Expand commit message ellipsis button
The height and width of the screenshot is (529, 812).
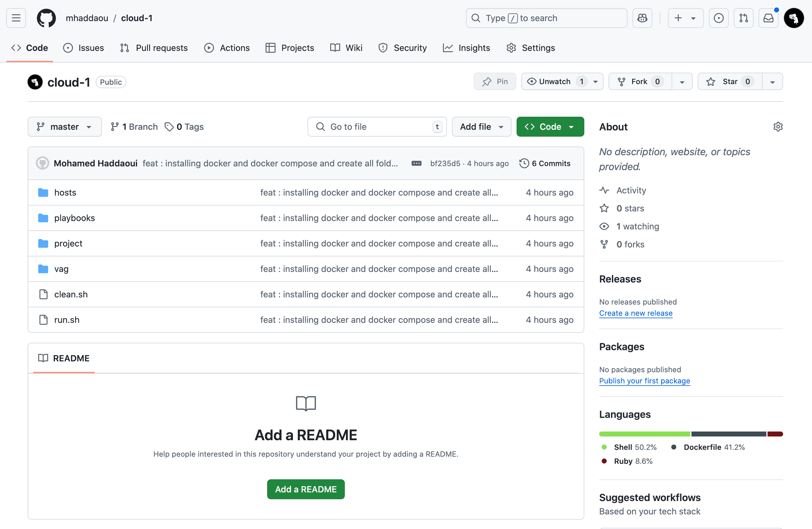416,163
